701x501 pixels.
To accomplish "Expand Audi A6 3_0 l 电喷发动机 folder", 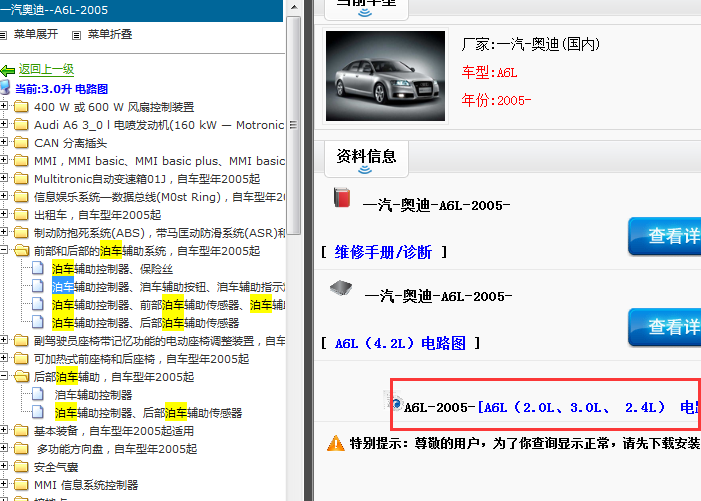I will pos(4,124).
